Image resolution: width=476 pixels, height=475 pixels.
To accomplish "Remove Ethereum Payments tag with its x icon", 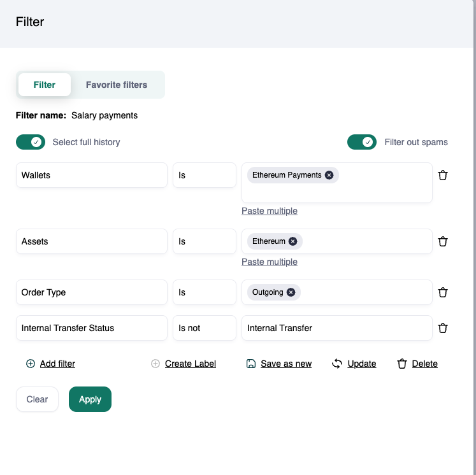I will click(x=329, y=175).
